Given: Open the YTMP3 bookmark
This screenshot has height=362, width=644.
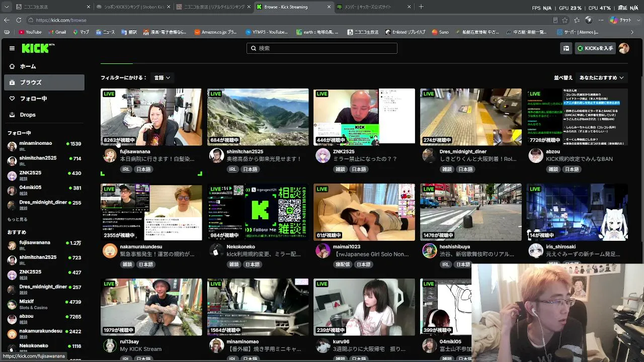Looking at the screenshot, I should pos(267,32).
